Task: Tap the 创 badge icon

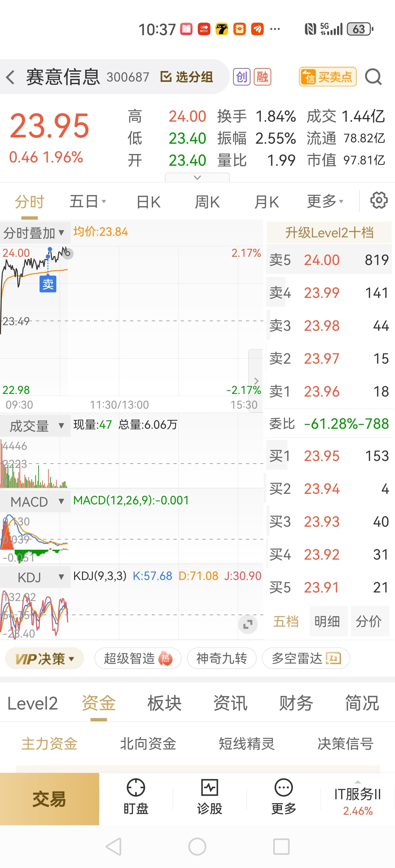Action: (242, 77)
